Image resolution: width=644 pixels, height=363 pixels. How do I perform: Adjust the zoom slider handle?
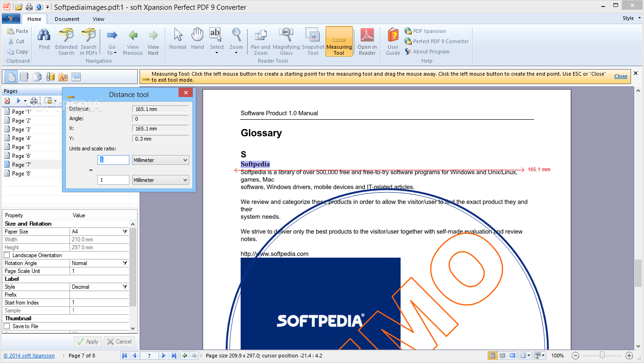602,356
